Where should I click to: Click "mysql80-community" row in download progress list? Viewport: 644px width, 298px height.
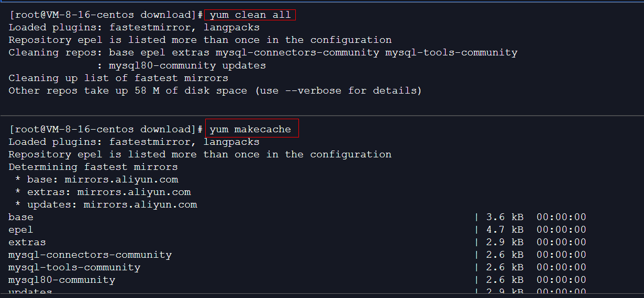coord(62,280)
